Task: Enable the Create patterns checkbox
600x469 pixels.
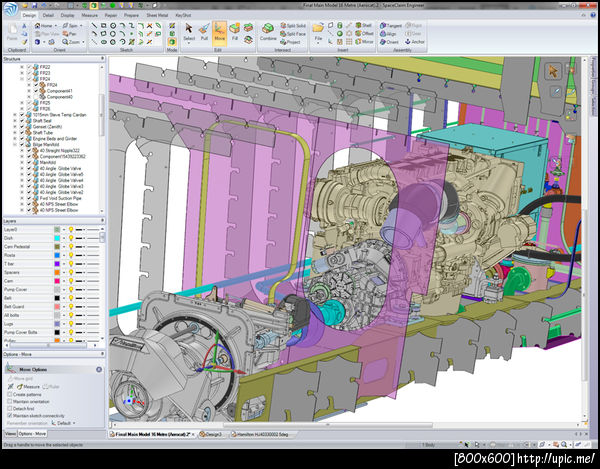Action: (x=10, y=394)
